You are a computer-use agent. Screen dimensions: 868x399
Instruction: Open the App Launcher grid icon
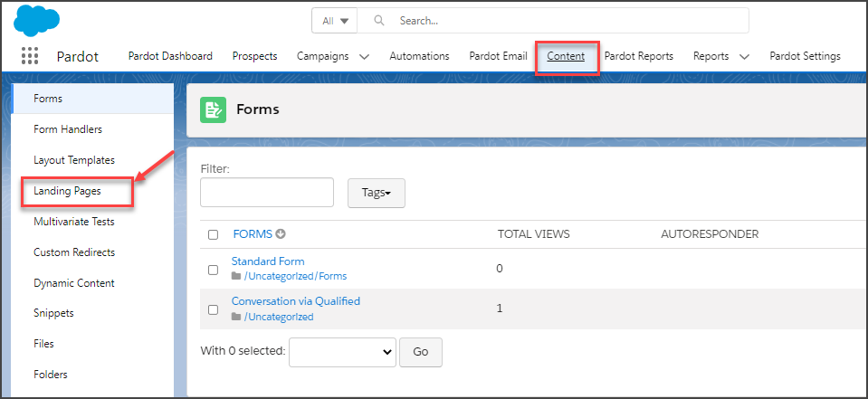pyautogui.click(x=29, y=56)
